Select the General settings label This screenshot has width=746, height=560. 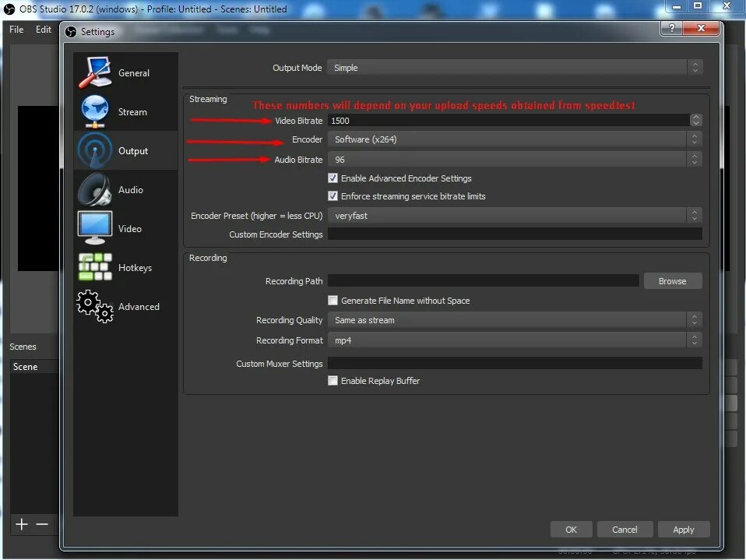pos(134,72)
